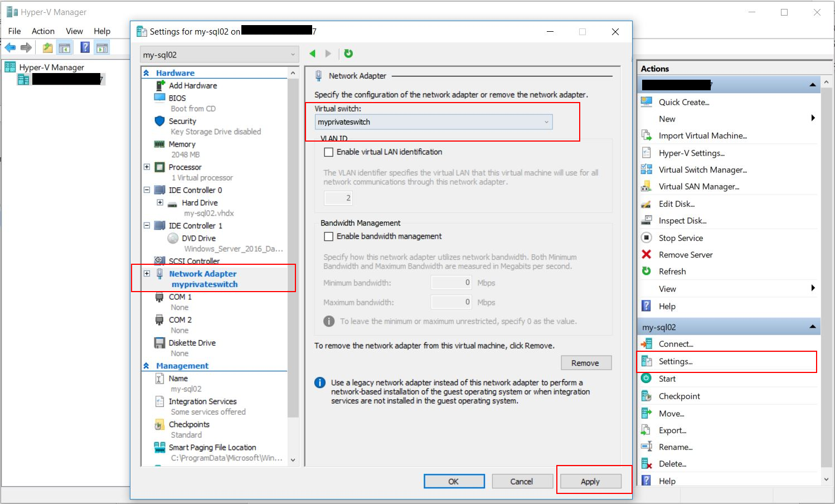Click the Move icon under my-sql02
Screen dimensions: 835x504
click(x=647, y=413)
